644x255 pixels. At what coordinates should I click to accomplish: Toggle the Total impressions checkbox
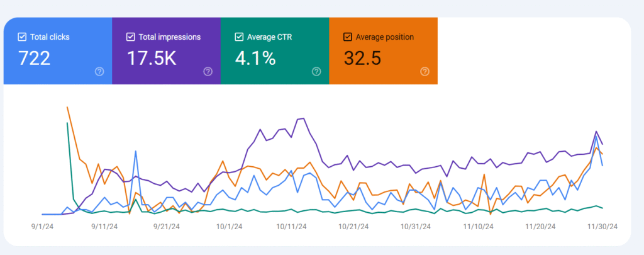(131, 37)
